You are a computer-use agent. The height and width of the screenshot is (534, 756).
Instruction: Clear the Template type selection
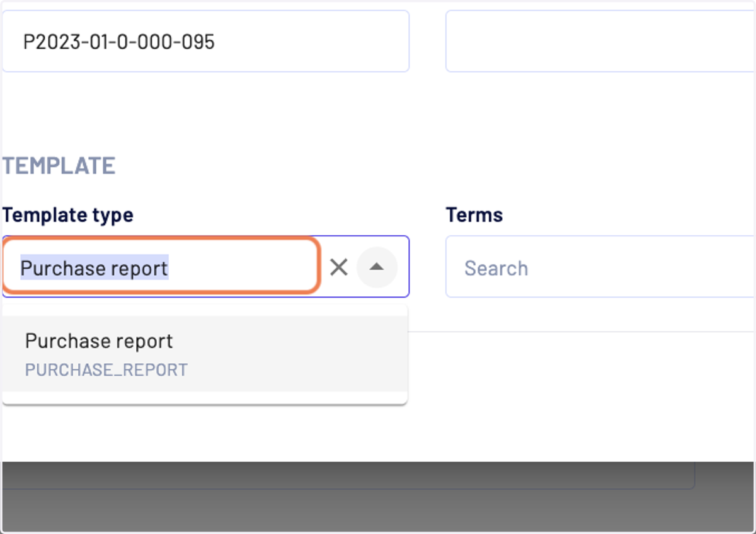pos(339,267)
